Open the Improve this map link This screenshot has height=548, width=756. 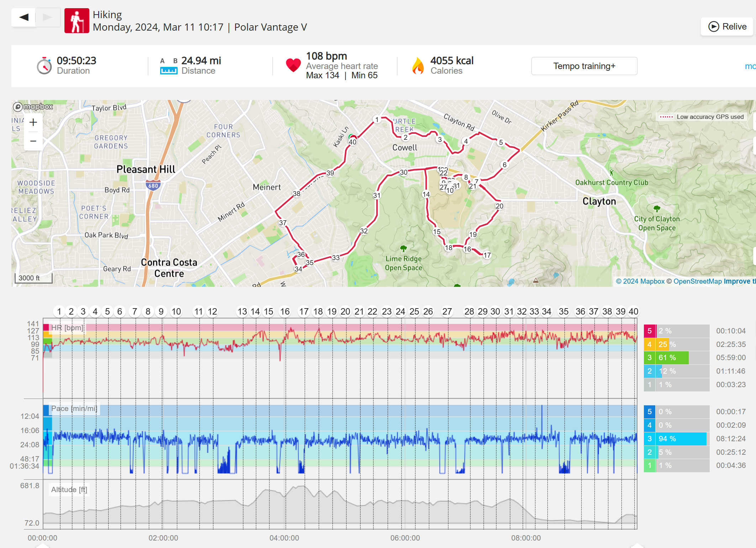(x=739, y=281)
